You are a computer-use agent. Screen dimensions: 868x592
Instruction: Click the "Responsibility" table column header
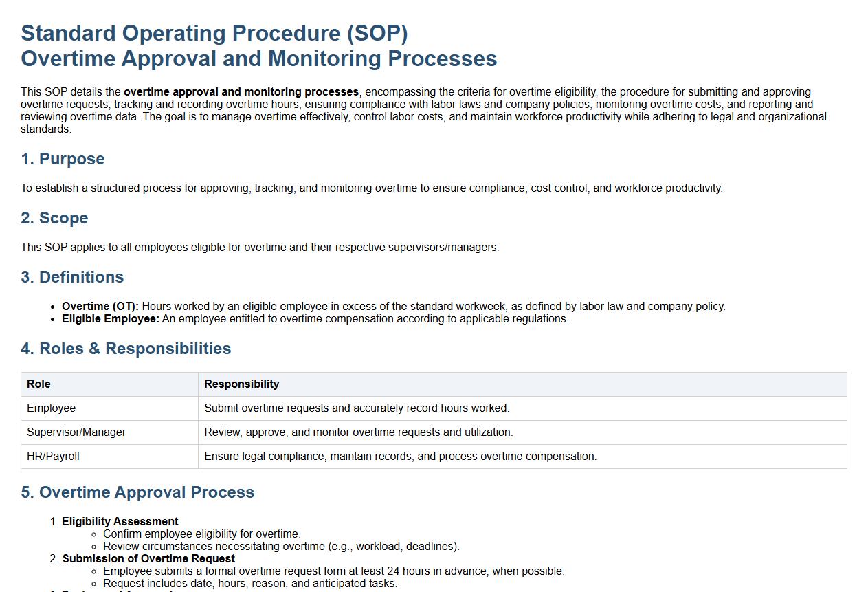click(241, 384)
